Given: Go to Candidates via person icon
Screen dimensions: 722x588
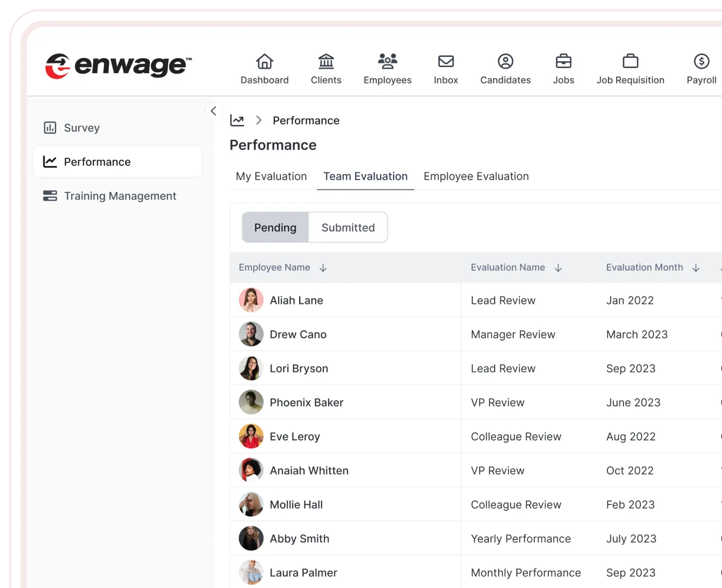Looking at the screenshot, I should tap(505, 61).
